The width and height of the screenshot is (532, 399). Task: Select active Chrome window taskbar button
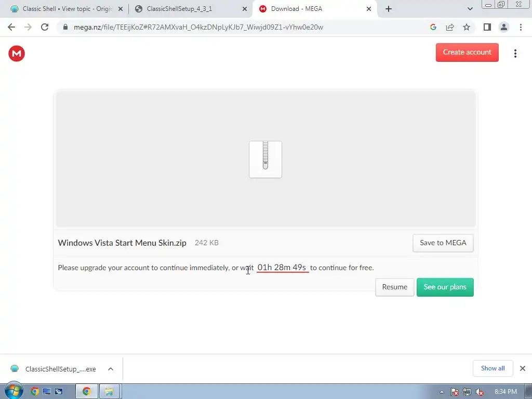[87, 392]
